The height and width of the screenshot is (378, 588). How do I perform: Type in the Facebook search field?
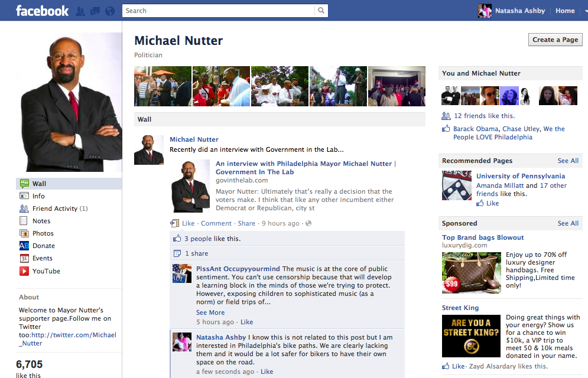click(x=219, y=11)
